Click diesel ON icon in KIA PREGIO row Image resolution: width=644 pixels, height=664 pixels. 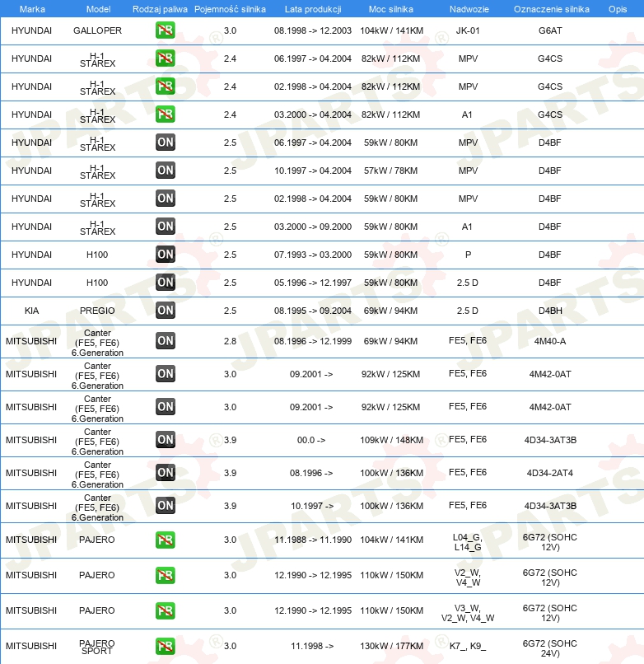point(166,310)
